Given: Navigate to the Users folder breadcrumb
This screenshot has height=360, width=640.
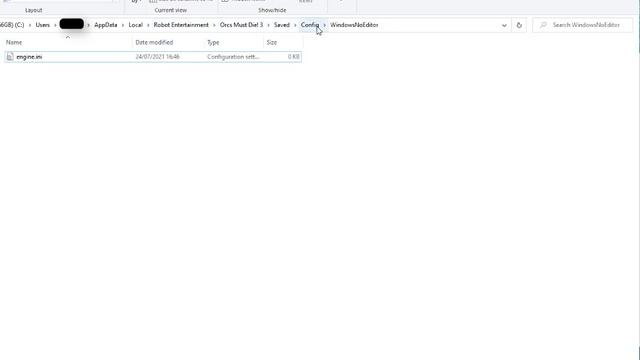Looking at the screenshot, I should coord(42,25).
